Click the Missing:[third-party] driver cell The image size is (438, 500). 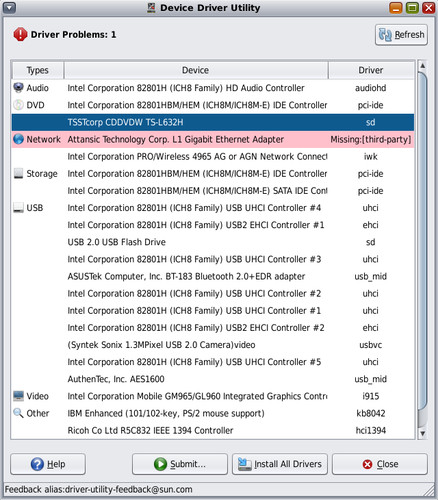pyautogui.click(x=371, y=139)
